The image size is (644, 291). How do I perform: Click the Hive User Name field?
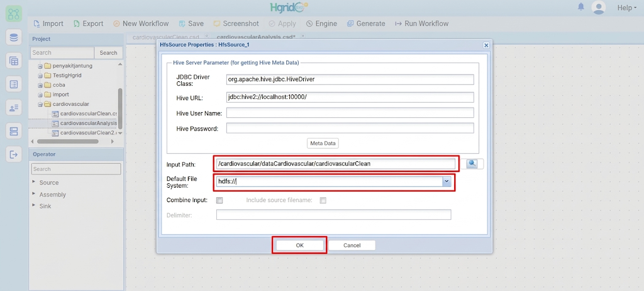click(350, 112)
